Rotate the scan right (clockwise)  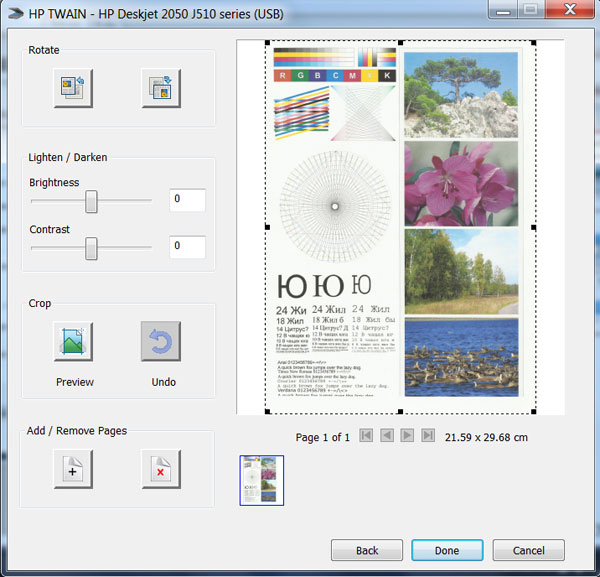point(161,88)
